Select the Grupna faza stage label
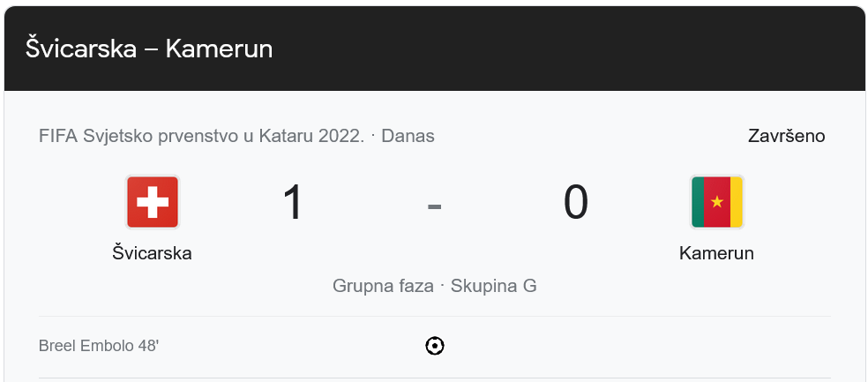This screenshot has width=868, height=382. (x=383, y=286)
